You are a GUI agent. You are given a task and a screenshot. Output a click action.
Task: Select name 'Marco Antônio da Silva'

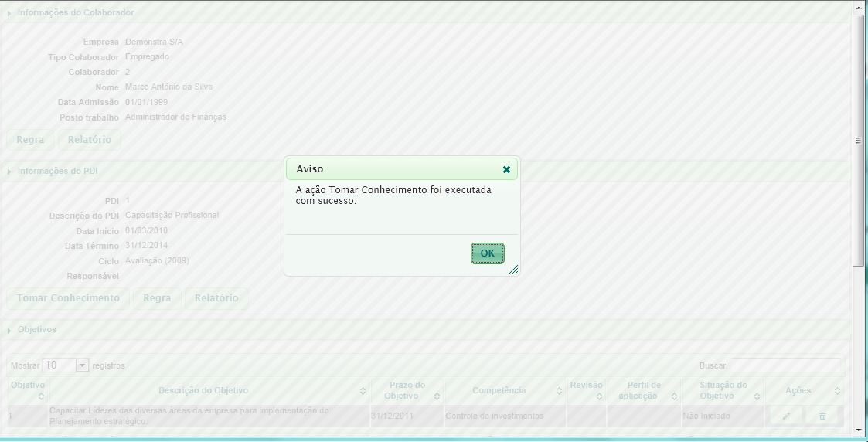168,87
